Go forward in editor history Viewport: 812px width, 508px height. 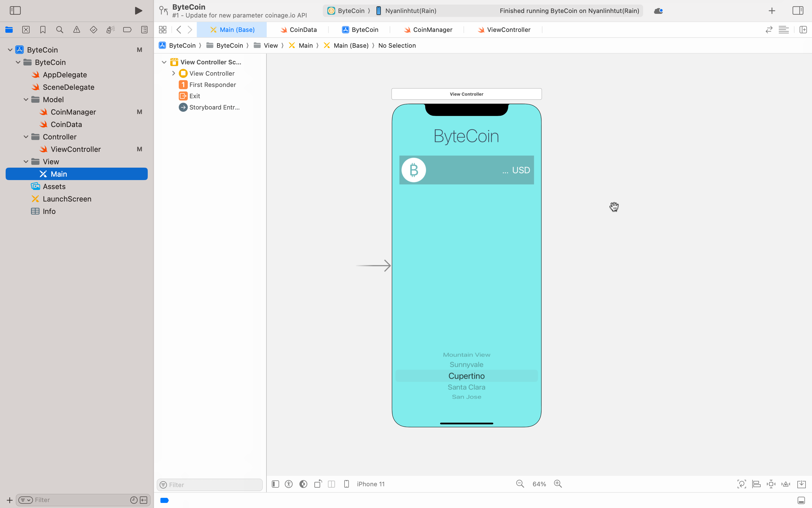click(190, 30)
